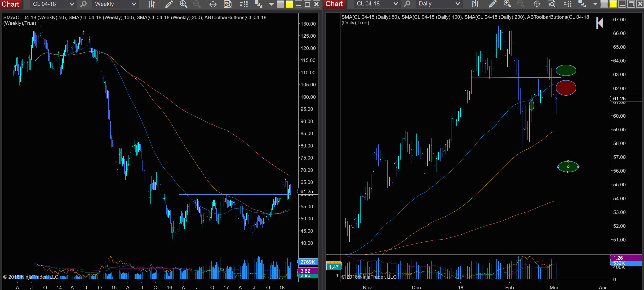Click stacked squares icon in Daily chart toolbar

(x=582, y=4)
